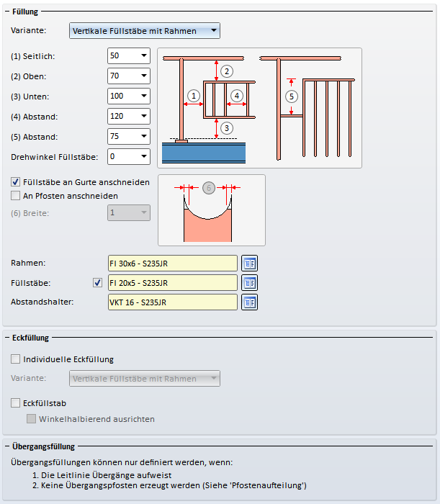This screenshot has width=440, height=504.
Task: Toggle checkbox next to Füllstäbe label
Action: [97, 282]
